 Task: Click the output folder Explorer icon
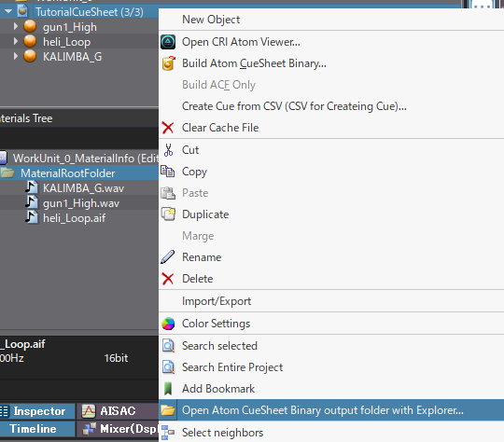pyautogui.click(x=167, y=410)
